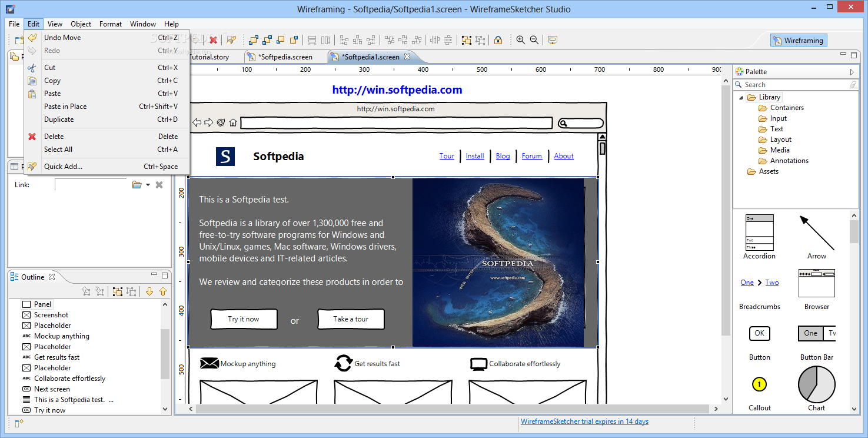This screenshot has height=438, width=868.
Task: Open the Media folder in the palette
Action: pos(774,150)
